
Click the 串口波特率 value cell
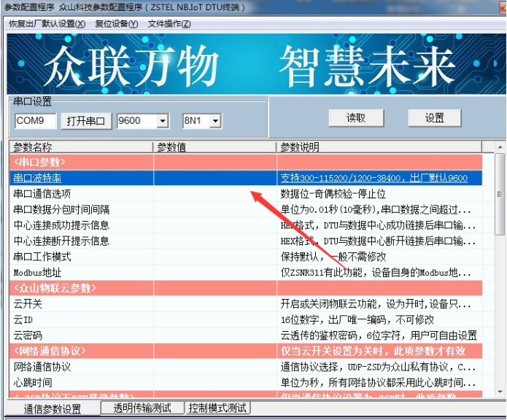(215, 178)
